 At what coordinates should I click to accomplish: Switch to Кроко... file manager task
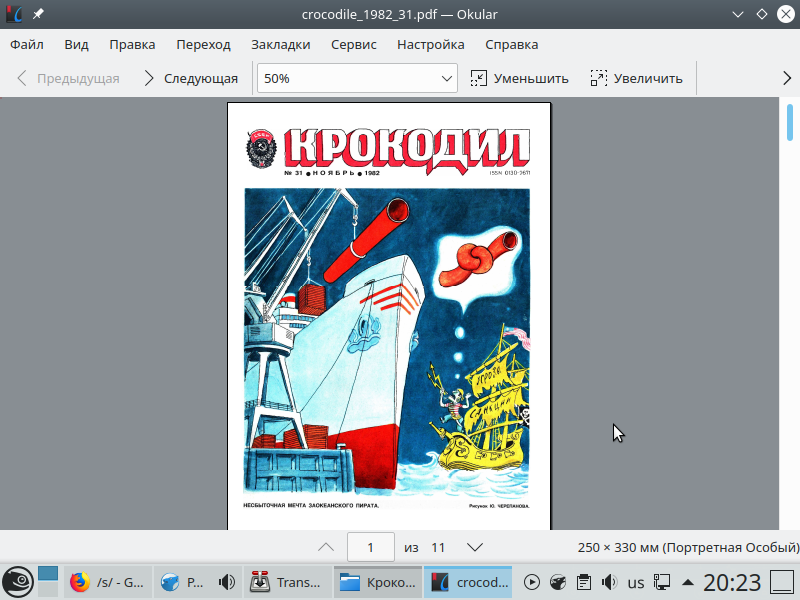378,582
